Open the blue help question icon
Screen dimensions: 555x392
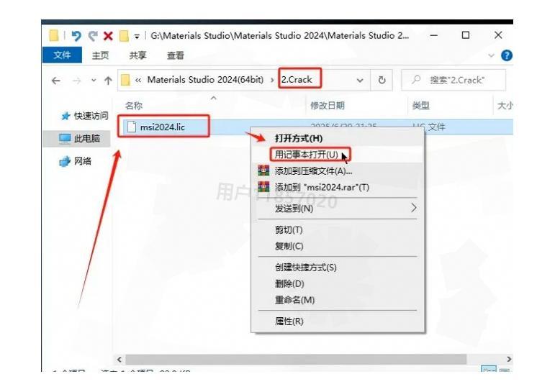point(507,55)
